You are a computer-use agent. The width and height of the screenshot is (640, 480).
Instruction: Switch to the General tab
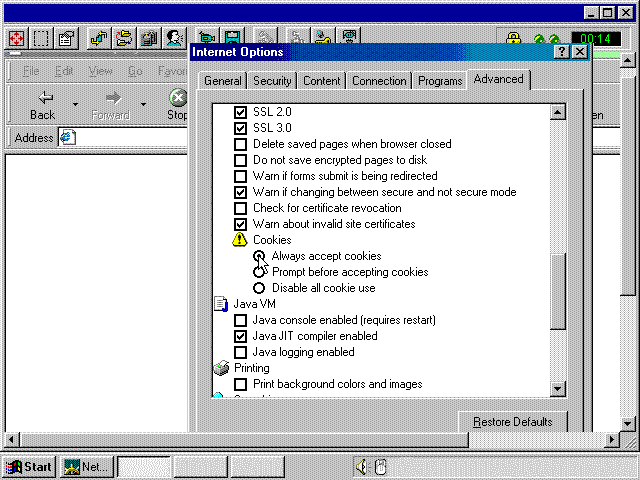point(223,81)
